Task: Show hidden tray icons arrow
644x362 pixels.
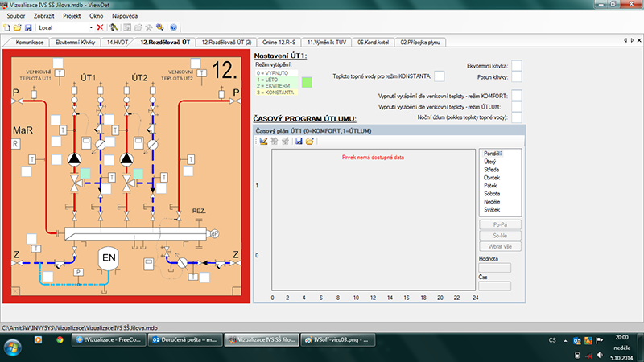Action: point(566,340)
